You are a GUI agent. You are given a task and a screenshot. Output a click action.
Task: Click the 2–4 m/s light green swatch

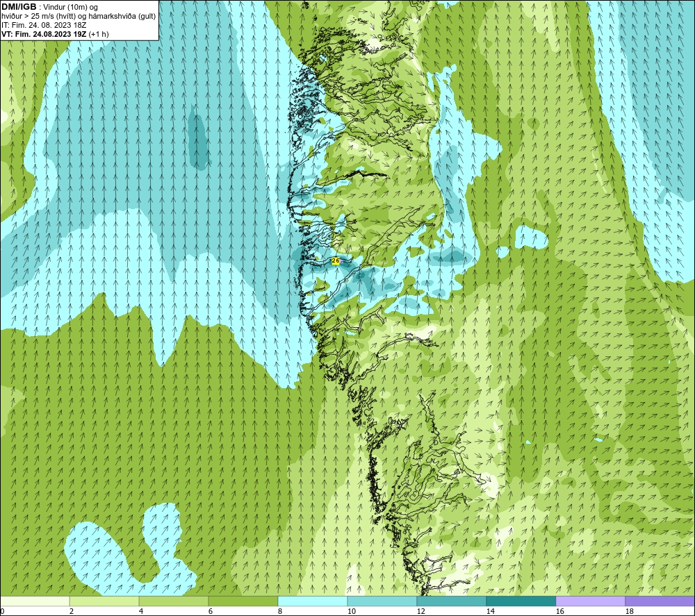click(104, 601)
